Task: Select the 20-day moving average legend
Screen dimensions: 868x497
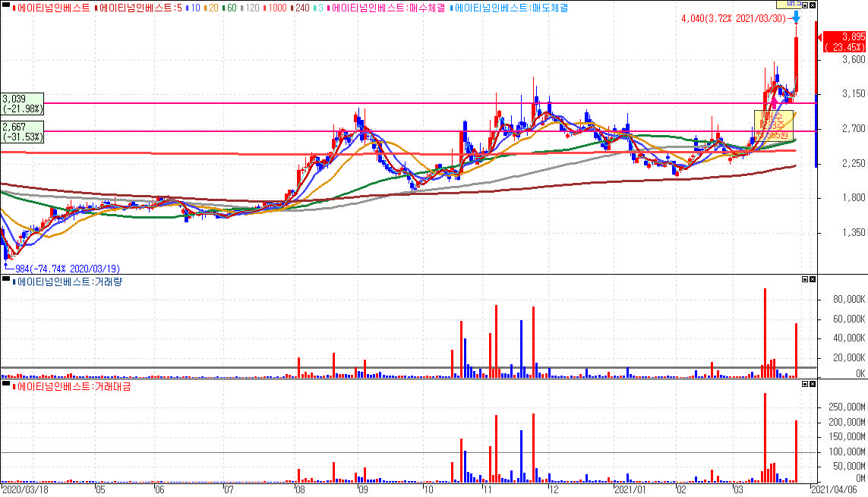Action: tap(211, 8)
